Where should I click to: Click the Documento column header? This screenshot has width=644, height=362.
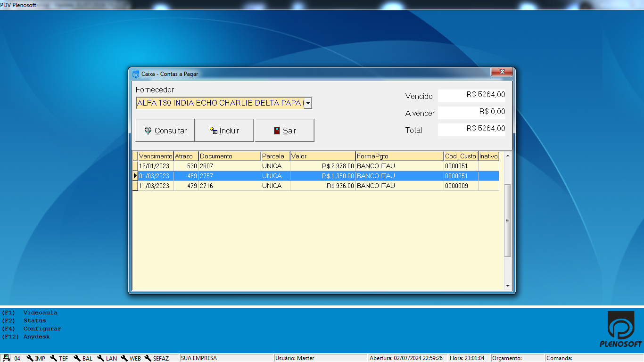point(230,156)
